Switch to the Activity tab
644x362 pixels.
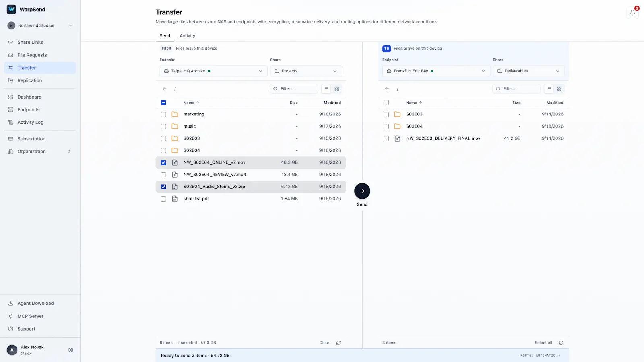pos(187,36)
